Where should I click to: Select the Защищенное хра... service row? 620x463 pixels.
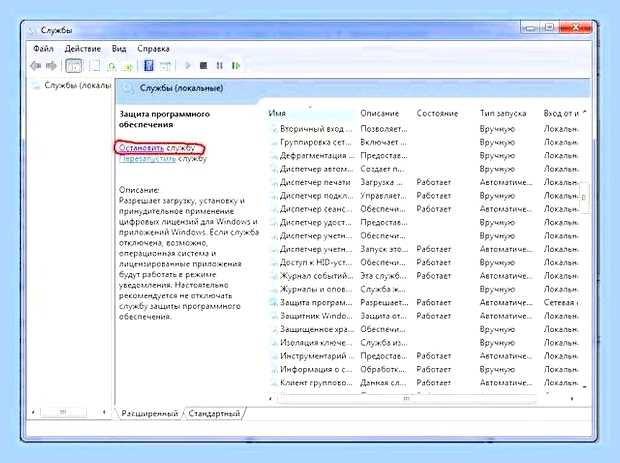(x=425, y=329)
